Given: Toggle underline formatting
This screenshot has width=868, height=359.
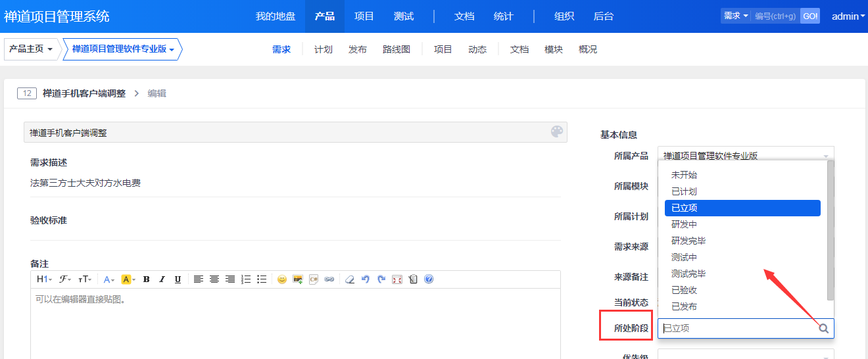Looking at the screenshot, I should coord(178,279).
